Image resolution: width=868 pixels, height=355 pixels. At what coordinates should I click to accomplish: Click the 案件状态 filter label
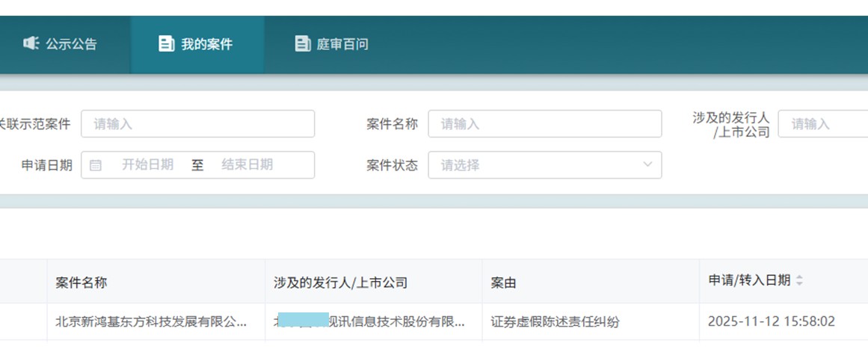[392, 164]
